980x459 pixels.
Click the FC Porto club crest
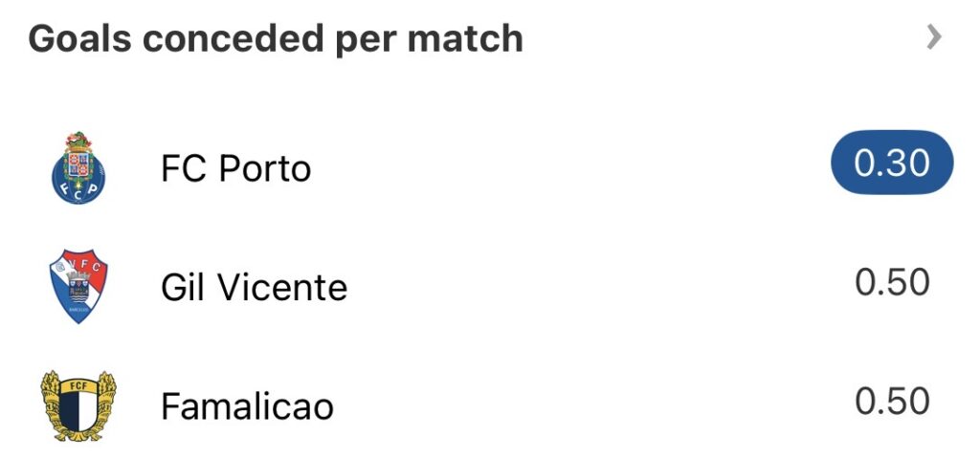[x=78, y=168]
